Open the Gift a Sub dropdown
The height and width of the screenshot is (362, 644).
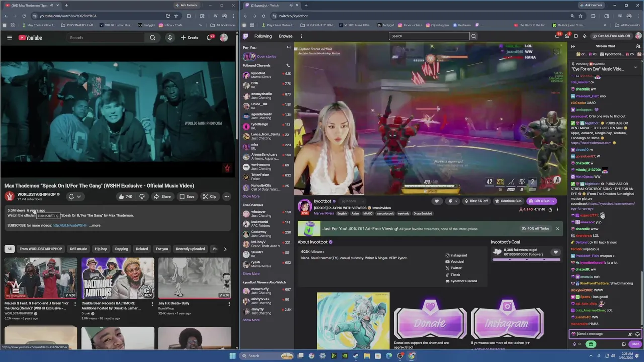tap(541, 201)
